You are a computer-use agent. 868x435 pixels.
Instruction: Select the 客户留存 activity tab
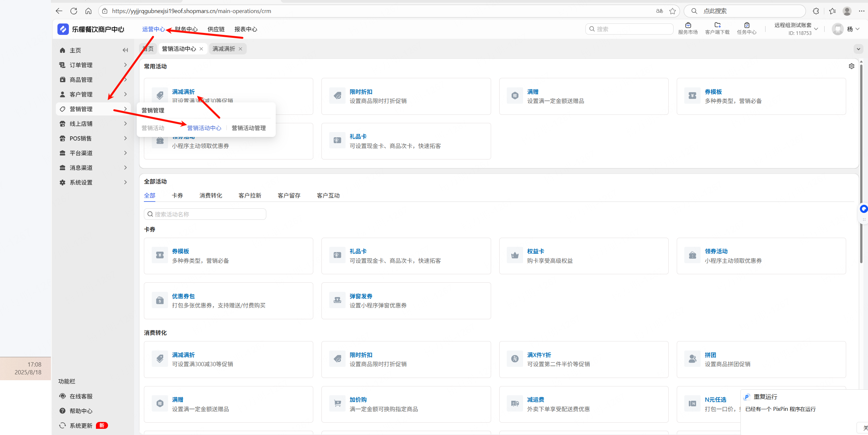pos(289,196)
